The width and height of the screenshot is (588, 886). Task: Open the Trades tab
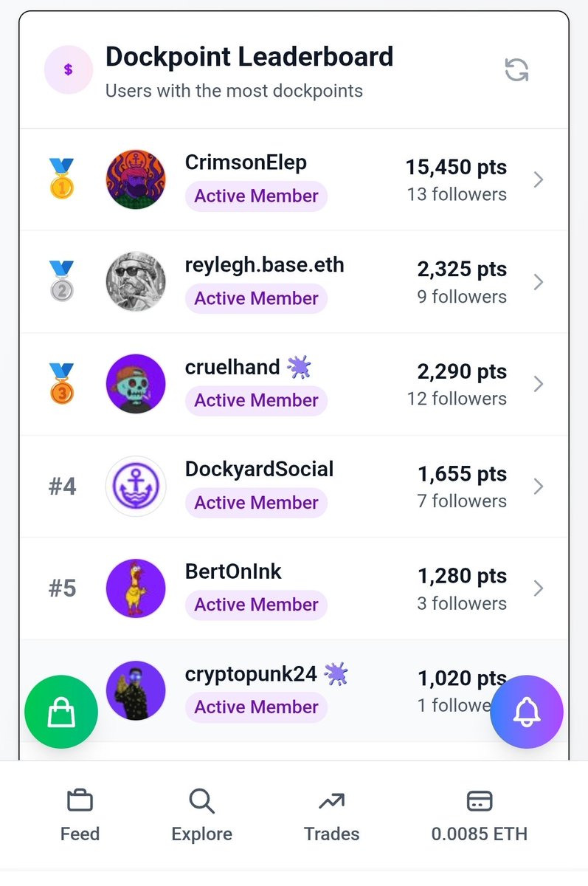coord(331,815)
